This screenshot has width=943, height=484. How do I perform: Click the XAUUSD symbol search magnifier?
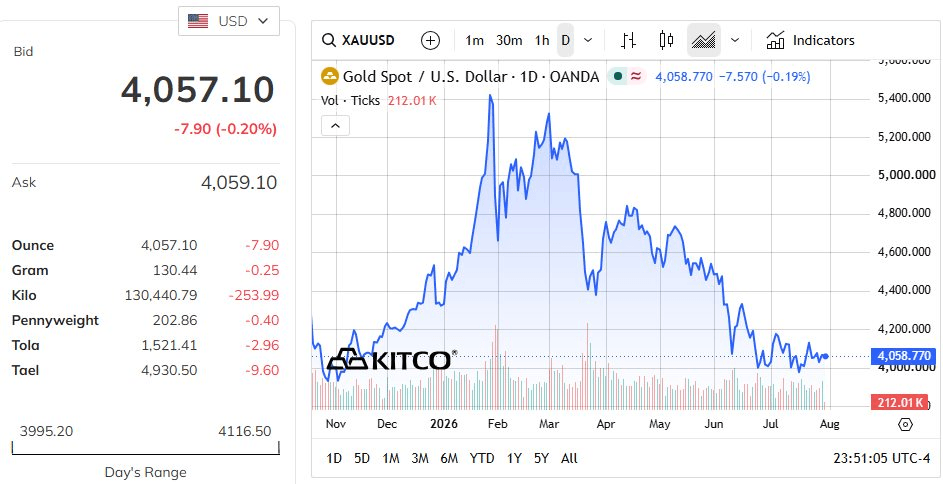point(328,40)
